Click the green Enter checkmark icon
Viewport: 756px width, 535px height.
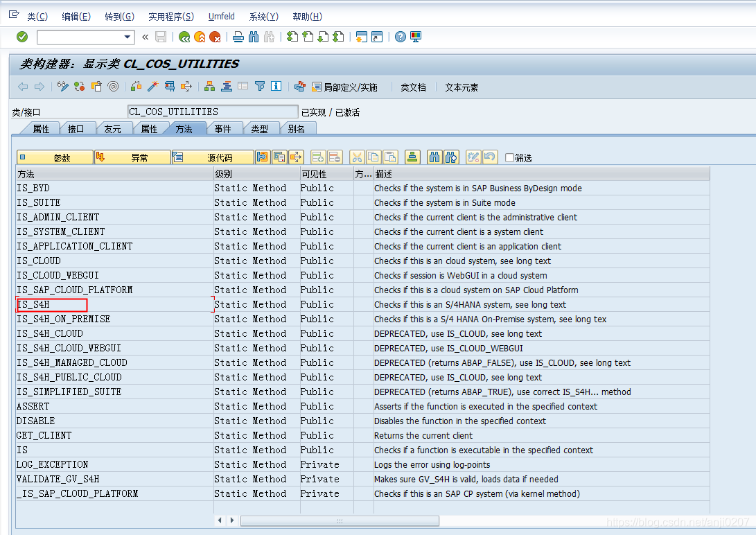point(22,37)
